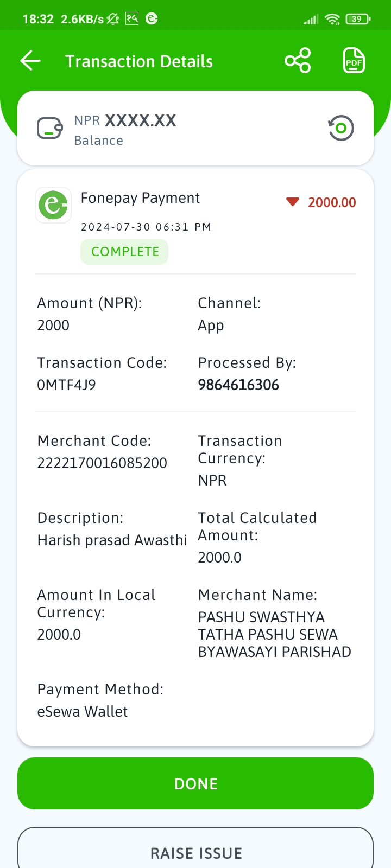Open the RAISE ISSUE button
391x868 pixels.
195,848
